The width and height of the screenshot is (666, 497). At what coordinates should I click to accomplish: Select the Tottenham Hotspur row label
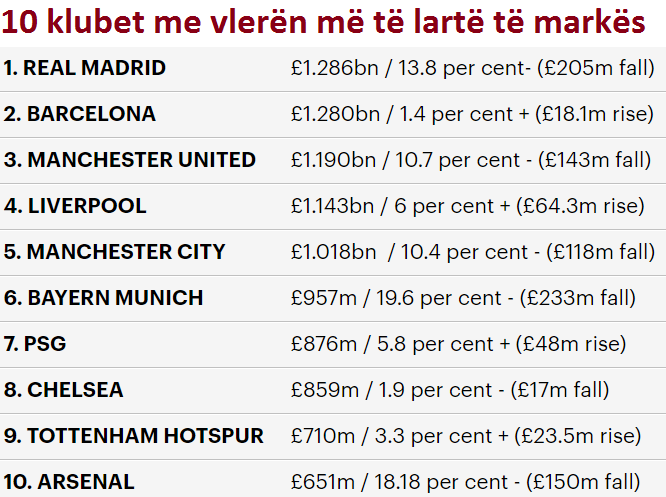(134, 436)
